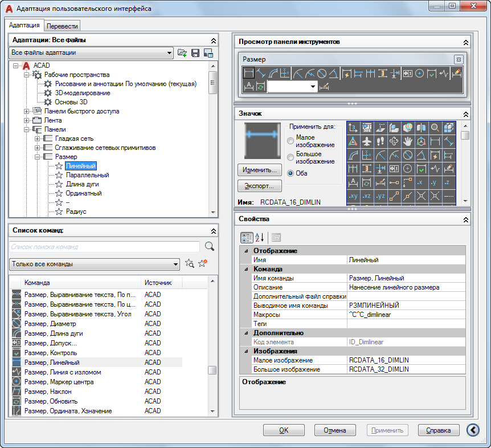This screenshot has width=491, height=448.
Task: Click the magnifier search icon in command list
Action: [210, 247]
